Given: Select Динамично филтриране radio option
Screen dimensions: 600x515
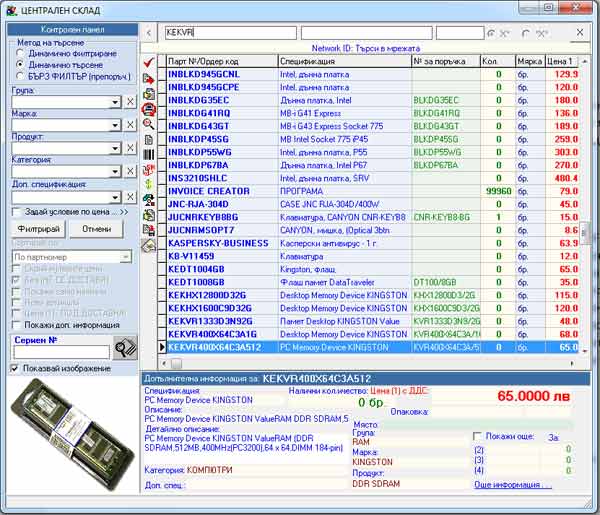Looking at the screenshot, I should 19,52.
